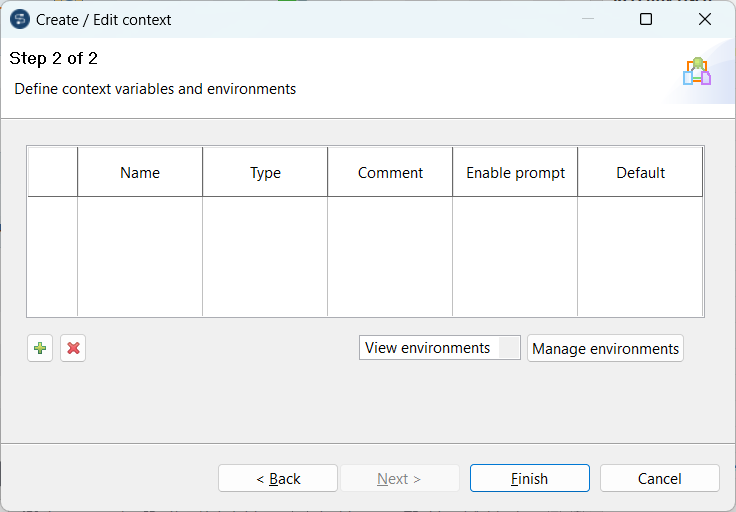The width and height of the screenshot is (736, 512).
Task: Select the Default column header
Action: [640, 172]
